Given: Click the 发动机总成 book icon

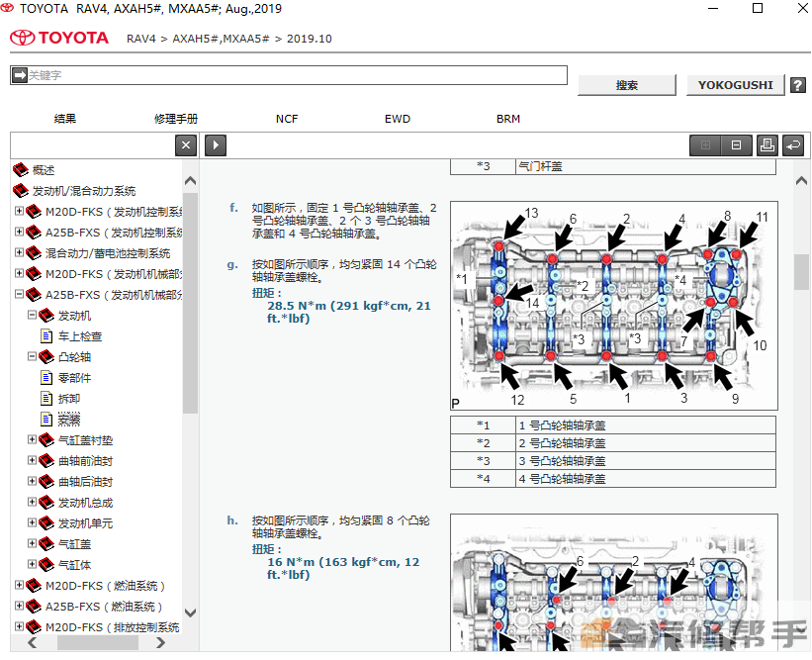Looking at the screenshot, I should [46, 502].
